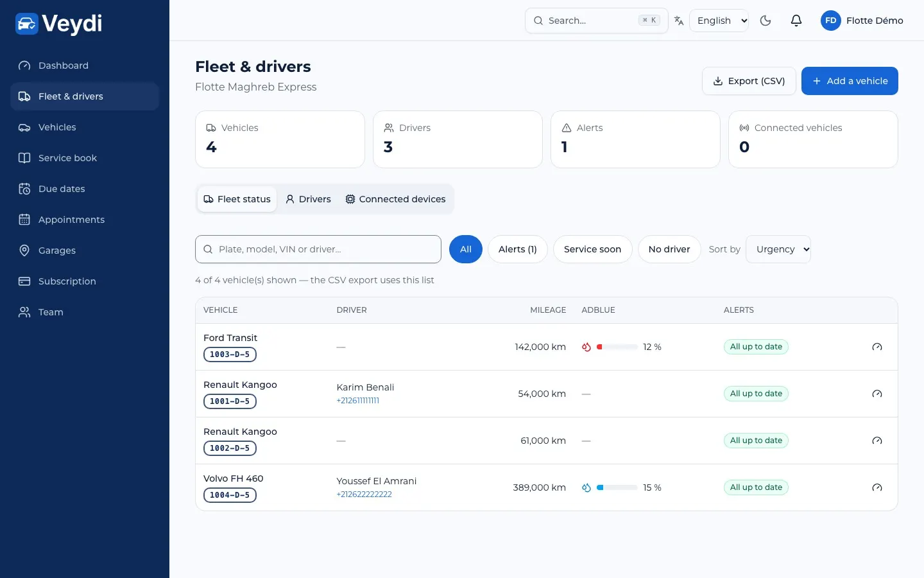Viewport: 924px width, 578px height.
Task: Filter by Alerts (1) chip
Action: pos(518,249)
